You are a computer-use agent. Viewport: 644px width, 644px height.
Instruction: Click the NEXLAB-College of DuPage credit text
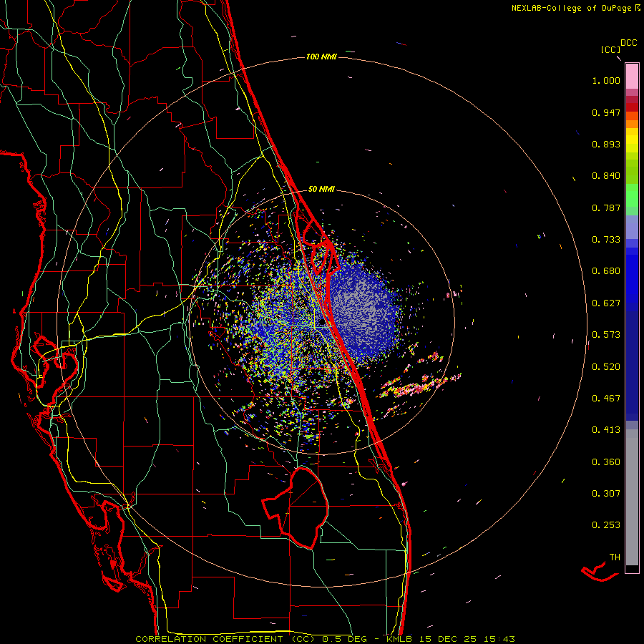[x=571, y=8]
